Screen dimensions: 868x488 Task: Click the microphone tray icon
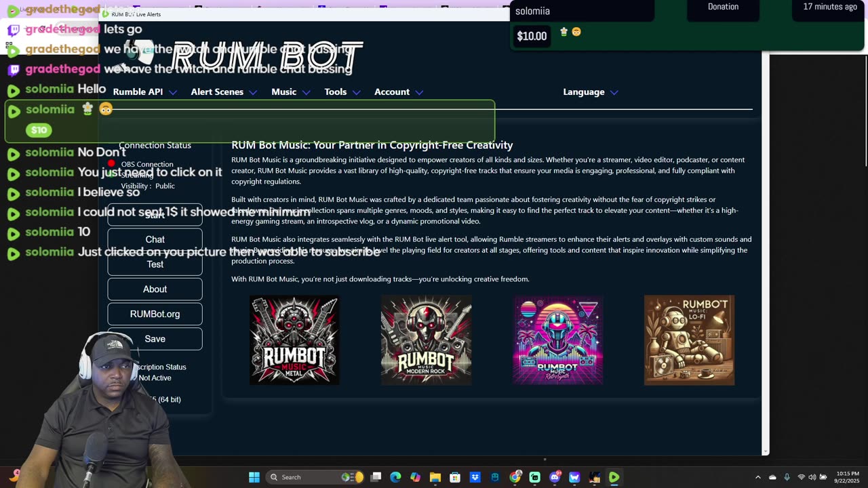[787, 477]
